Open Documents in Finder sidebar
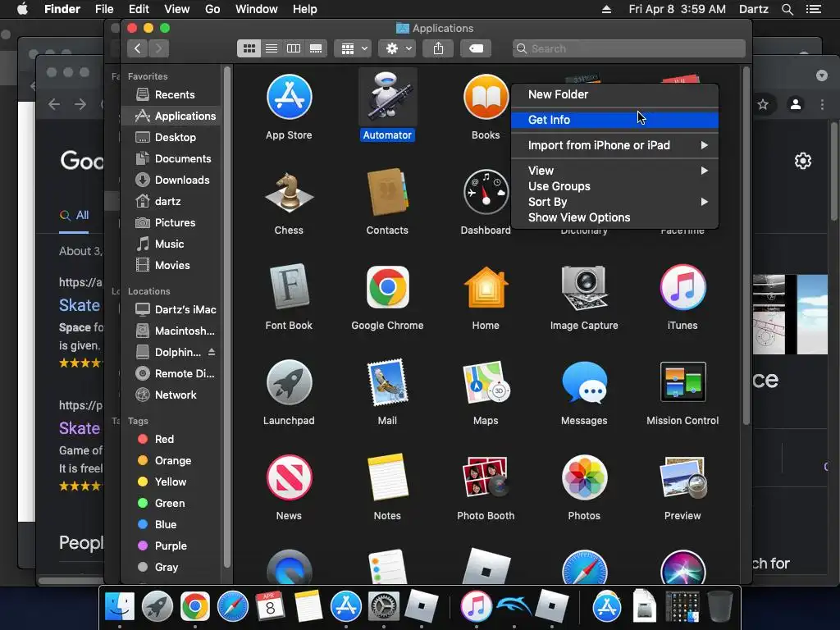 [171, 159]
